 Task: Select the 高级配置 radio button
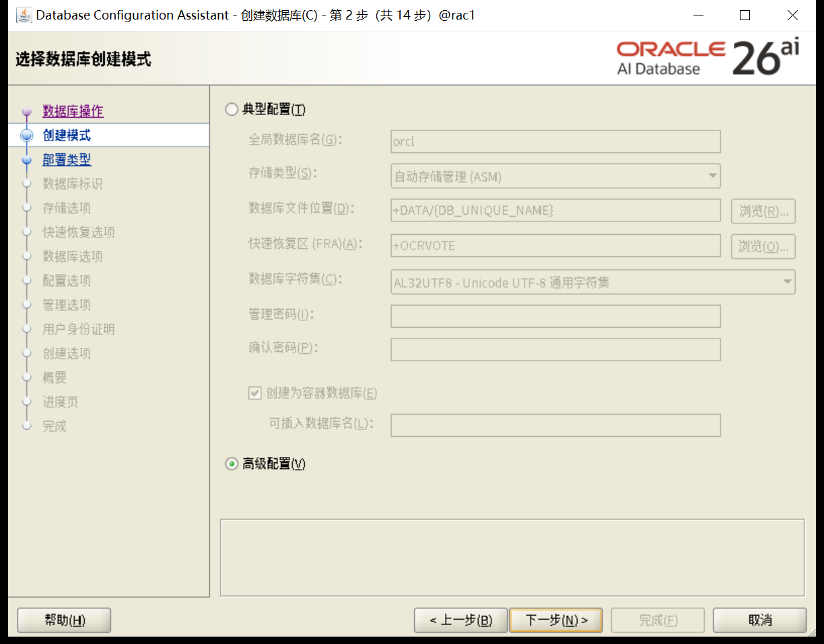232,464
